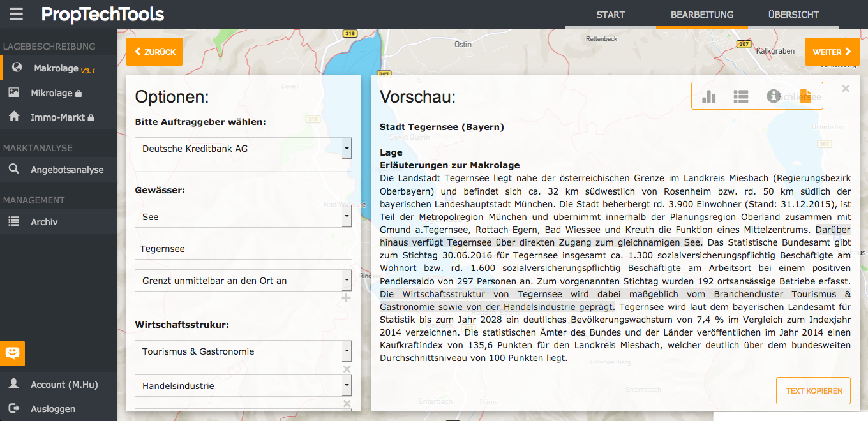Viewport: 868px width, 421px height.
Task: Click the ZURÜCK button
Action: pyautogui.click(x=154, y=52)
